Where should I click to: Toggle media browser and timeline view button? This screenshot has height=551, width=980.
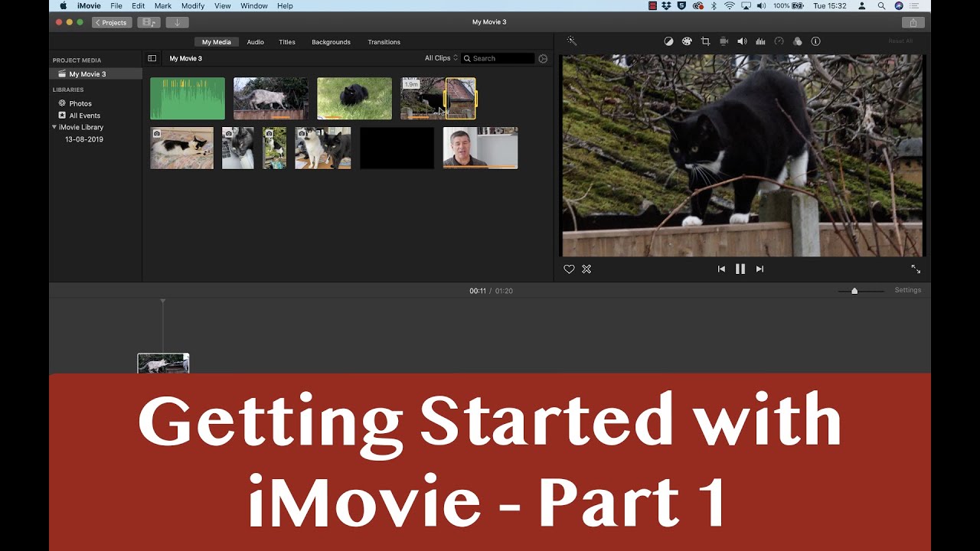[x=149, y=22]
